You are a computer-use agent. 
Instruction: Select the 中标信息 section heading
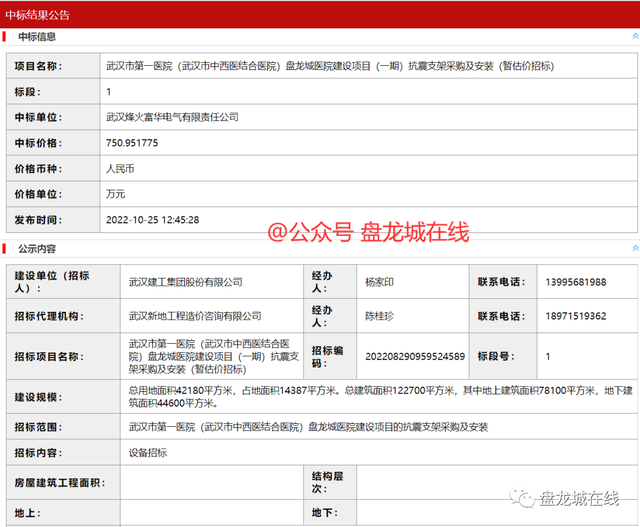pos(37,37)
